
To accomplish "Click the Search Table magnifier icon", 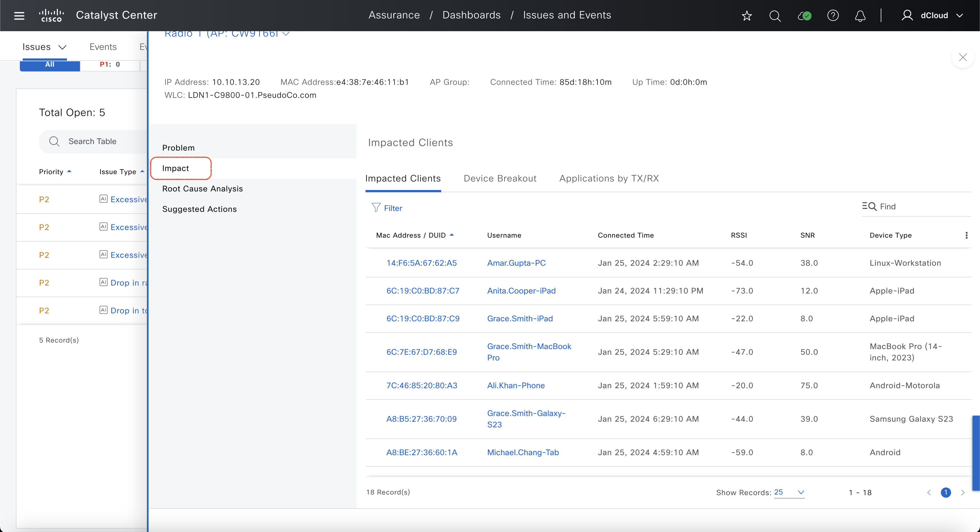I will point(54,142).
